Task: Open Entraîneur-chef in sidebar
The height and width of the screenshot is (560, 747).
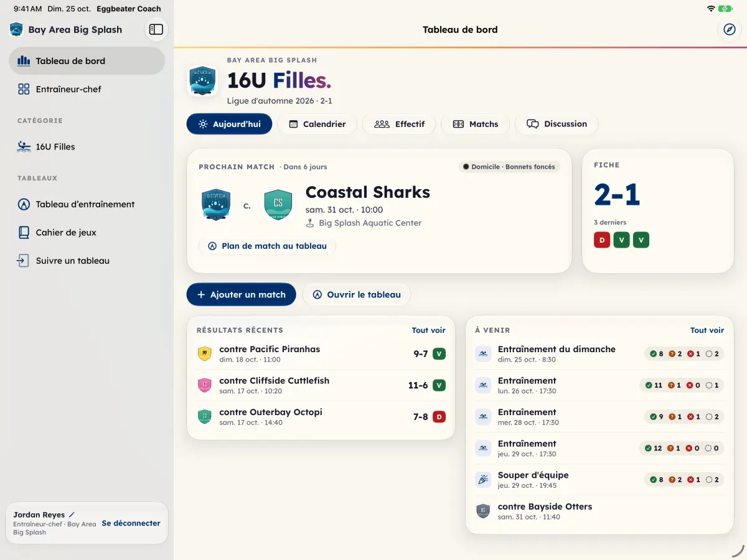Action: coord(87,89)
